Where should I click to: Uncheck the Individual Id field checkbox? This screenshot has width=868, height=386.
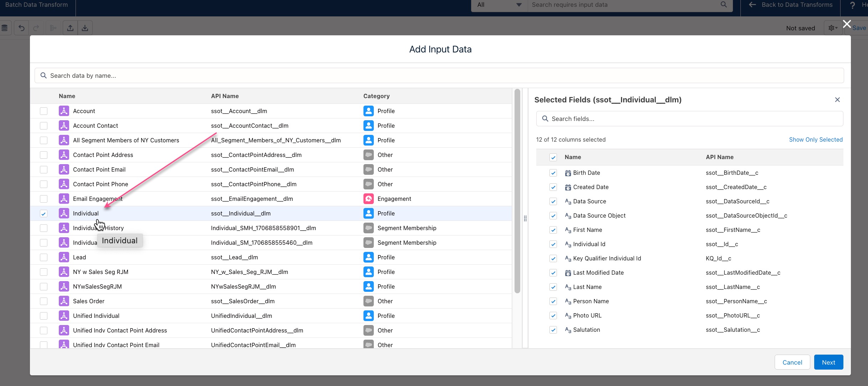553,244
